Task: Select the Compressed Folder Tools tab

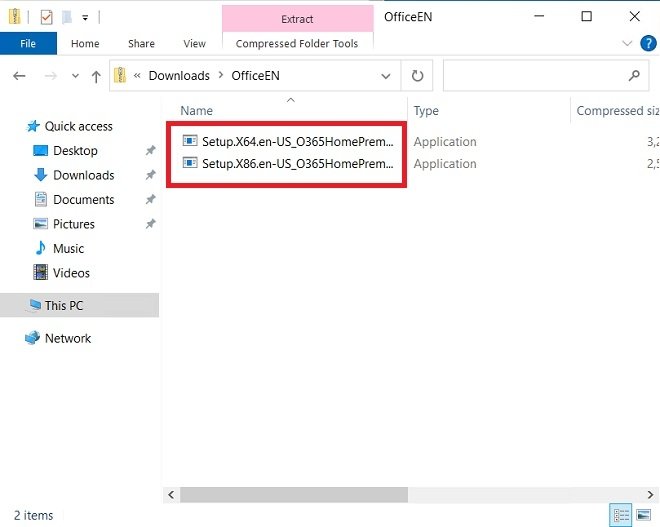Action: (x=297, y=44)
